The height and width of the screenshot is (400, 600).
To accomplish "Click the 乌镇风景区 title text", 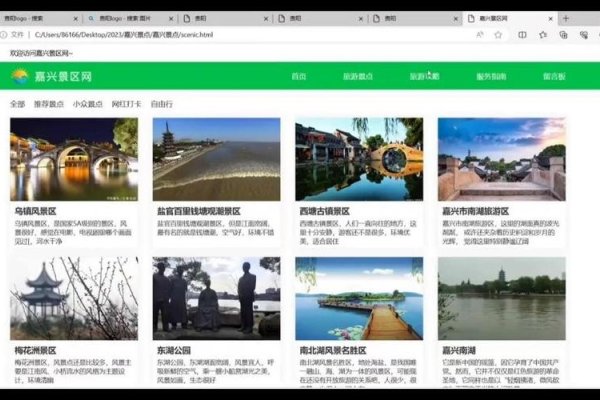I will [x=36, y=211].
